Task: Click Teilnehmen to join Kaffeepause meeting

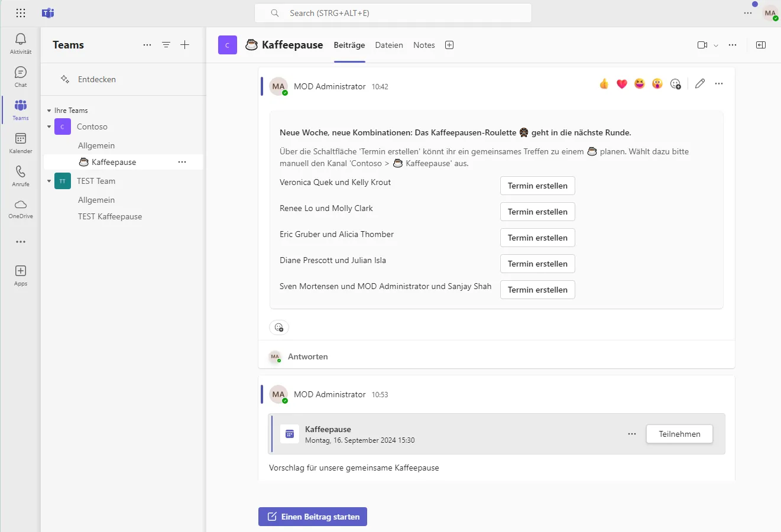Action: pos(679,434)
